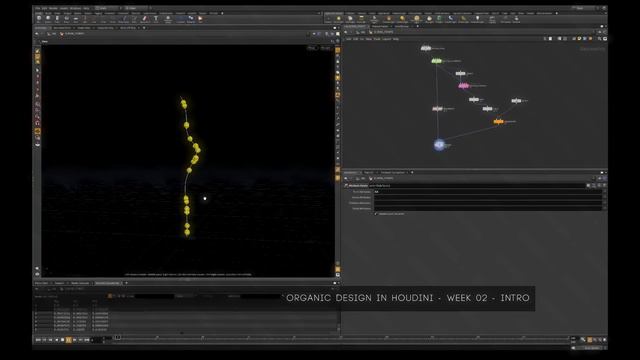Switch to the Material Palette tab
The width and height of the screenshot is (640, 360).
[380, 26]
